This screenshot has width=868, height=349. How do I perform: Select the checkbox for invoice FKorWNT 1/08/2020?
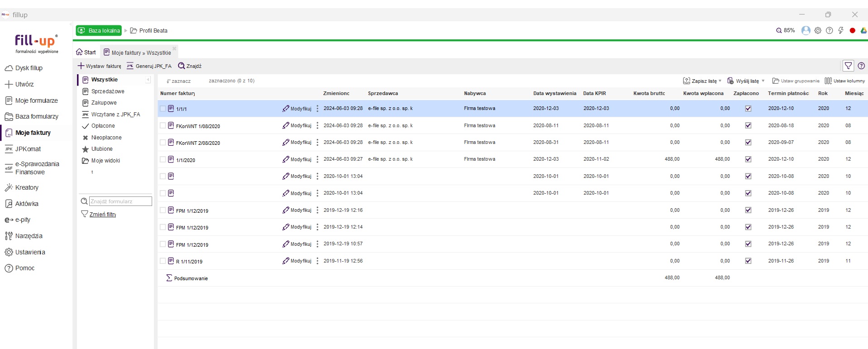coord(163,125)
